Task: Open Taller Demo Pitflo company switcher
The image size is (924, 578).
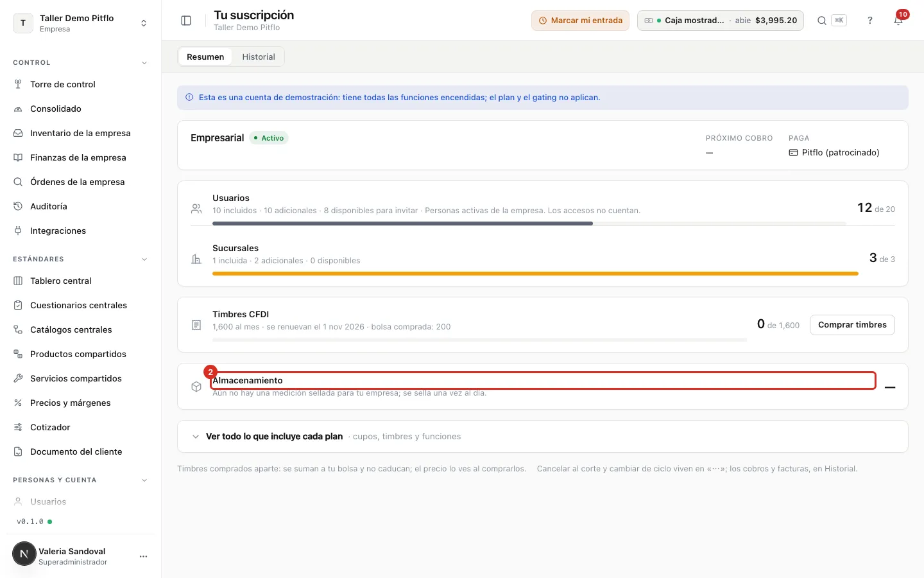Action: [x=80, y=23]
